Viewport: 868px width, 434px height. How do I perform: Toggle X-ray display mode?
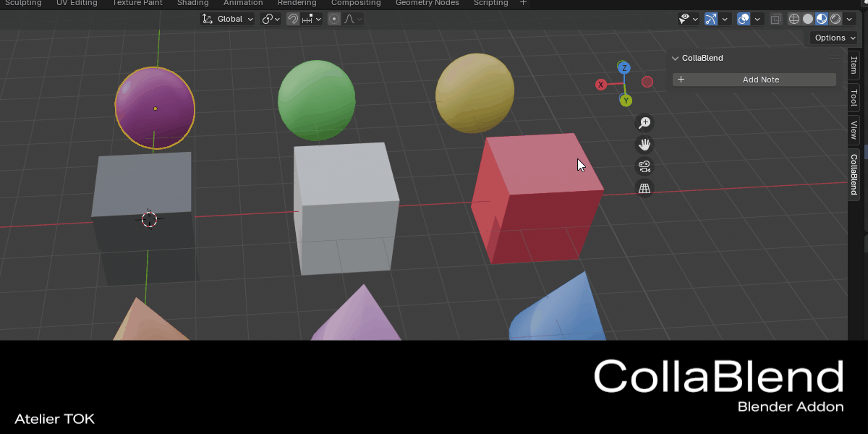775,19
